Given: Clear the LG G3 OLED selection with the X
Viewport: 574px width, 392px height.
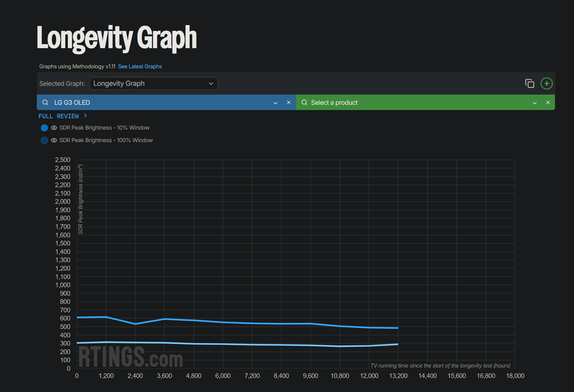Looking at the screenshot, I should click(x=289, y=102).
